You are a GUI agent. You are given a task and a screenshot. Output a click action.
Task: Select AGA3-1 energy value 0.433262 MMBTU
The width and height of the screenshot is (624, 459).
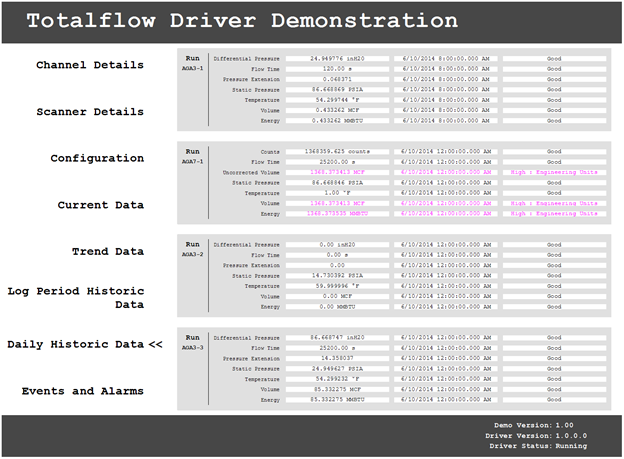(x=337, y=121)
